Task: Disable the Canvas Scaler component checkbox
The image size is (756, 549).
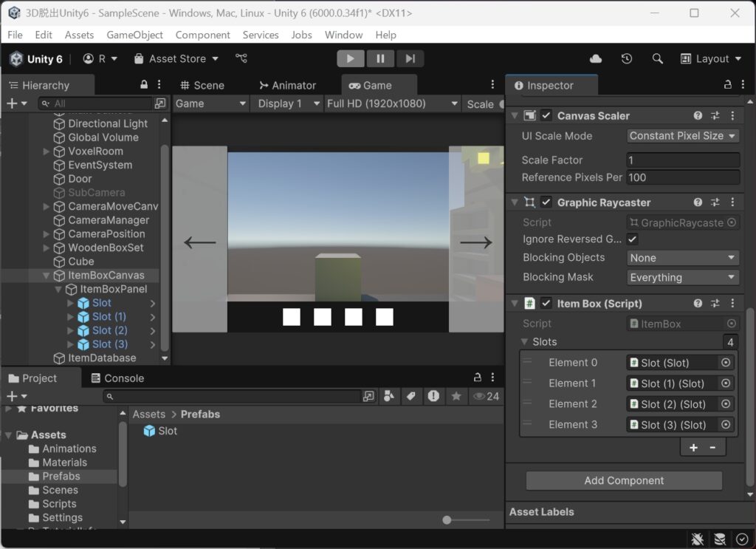Action: click(x=546, y=116)
